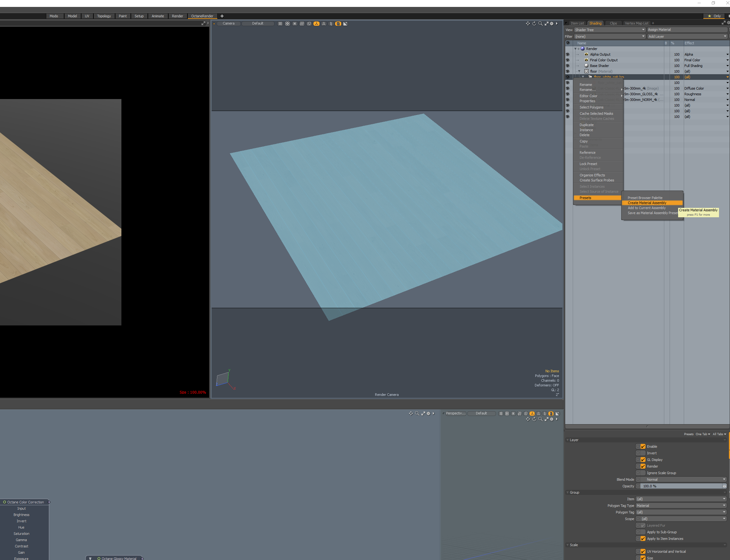Switch to the Item List tab
Screen dimensions: 730x560
point(577,23)
